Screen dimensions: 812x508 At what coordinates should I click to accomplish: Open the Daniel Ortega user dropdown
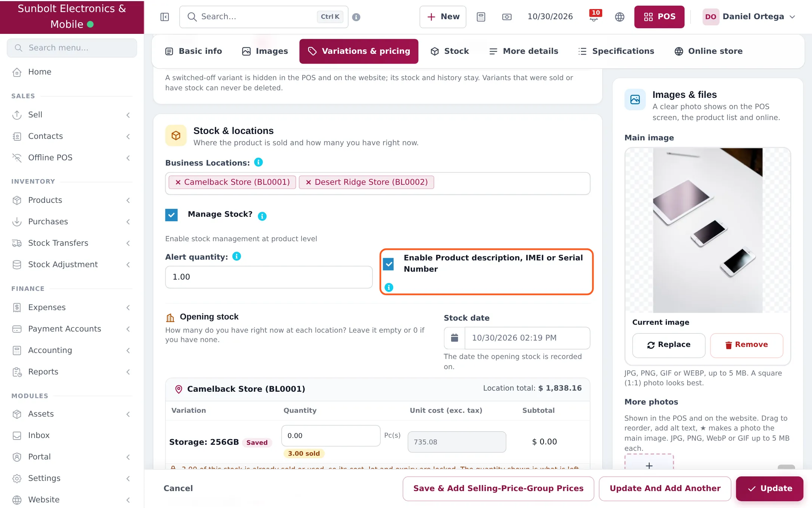pos(749,17)
